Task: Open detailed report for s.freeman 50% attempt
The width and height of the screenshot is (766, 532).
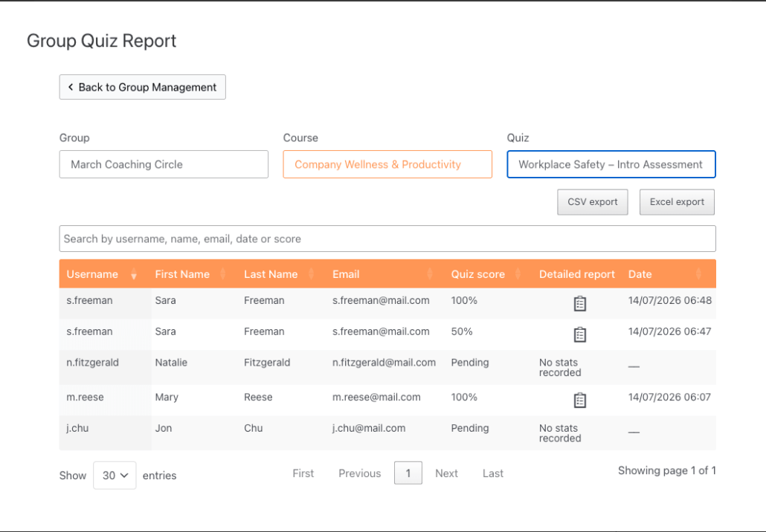Action: (x=579, y=334)
